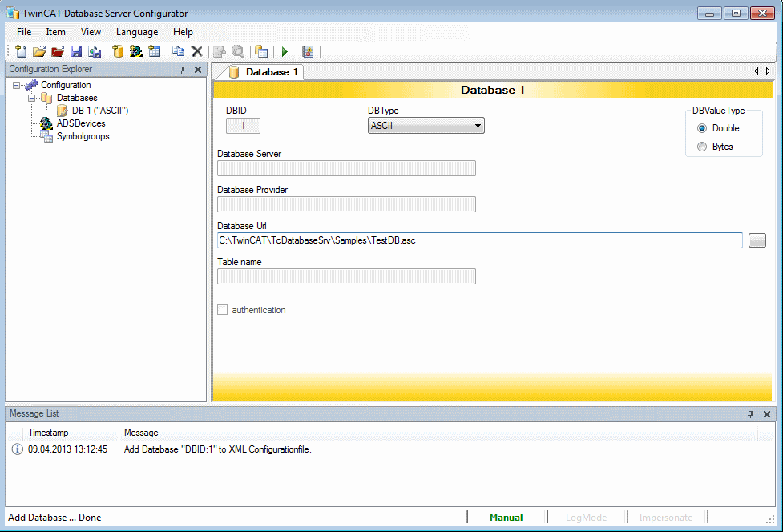
Task: Collapse the Databases tree node
Action: click(x=31, y=98)
